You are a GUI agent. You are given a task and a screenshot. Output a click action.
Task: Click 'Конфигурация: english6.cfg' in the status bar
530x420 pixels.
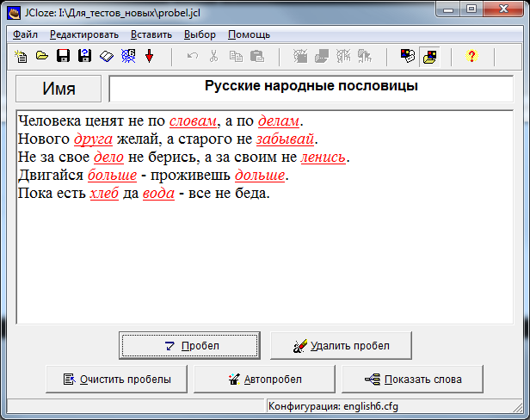pyautogui.click(x=333, y=406)
